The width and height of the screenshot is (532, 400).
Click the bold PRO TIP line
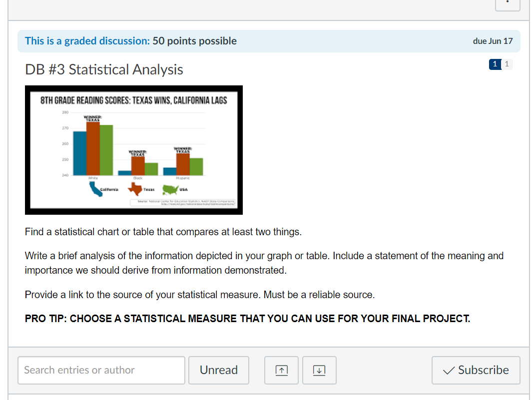pyautogui.click(x=247, y=319)
